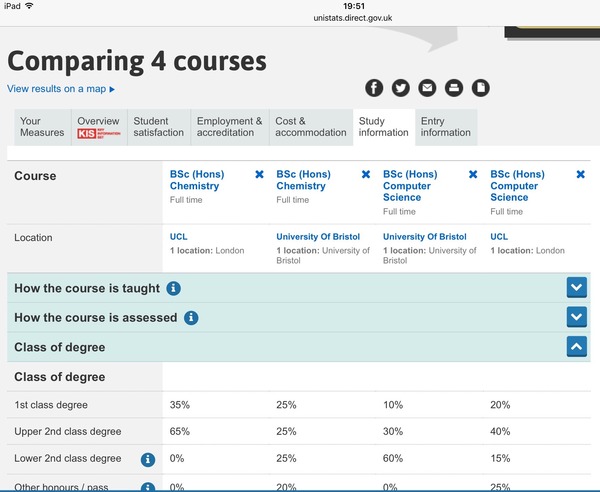This screenshot has height=492, width=600.
Task: Tap the 19:51 clock in status bar
Action: (354, 6)
